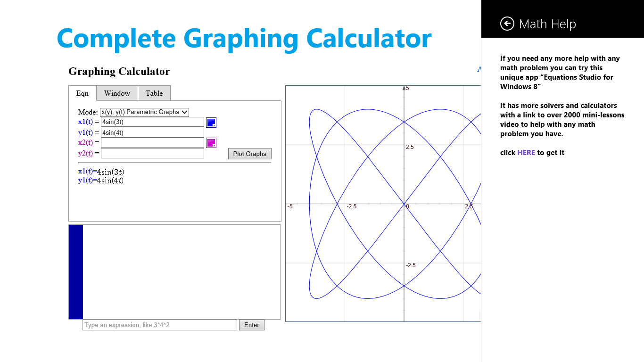
Task: Click the Complete Graphing Calculator heading
Action: click(x=244, y=38)
